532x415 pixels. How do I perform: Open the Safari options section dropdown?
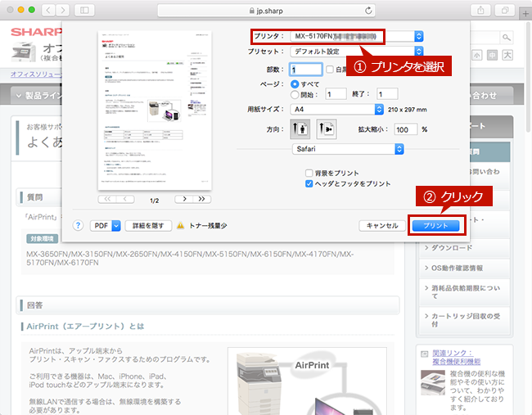(x=348, y=149)
